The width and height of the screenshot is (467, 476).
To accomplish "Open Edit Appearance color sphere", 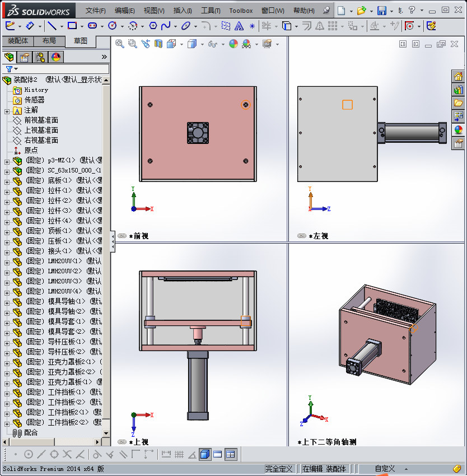I will [233, 44].
